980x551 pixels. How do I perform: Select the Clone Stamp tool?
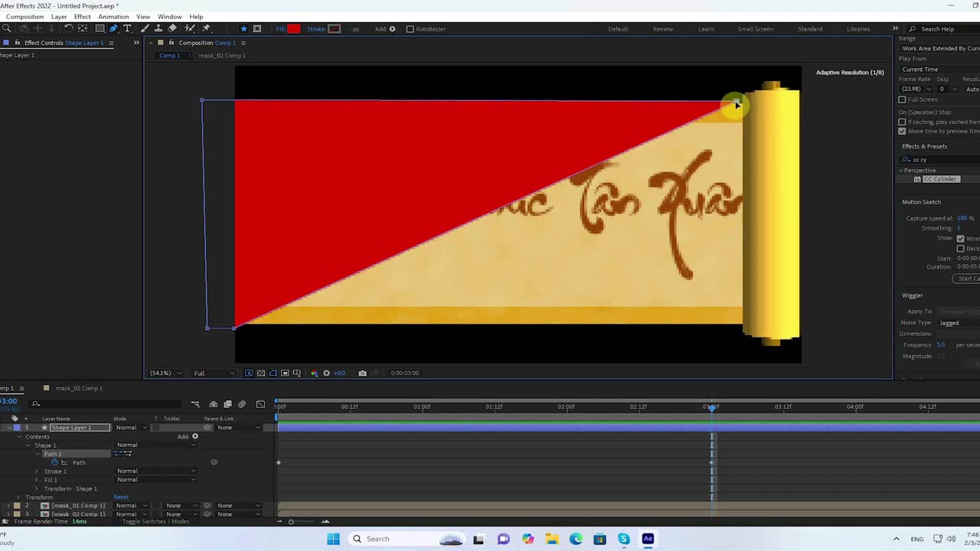[158, 28]
